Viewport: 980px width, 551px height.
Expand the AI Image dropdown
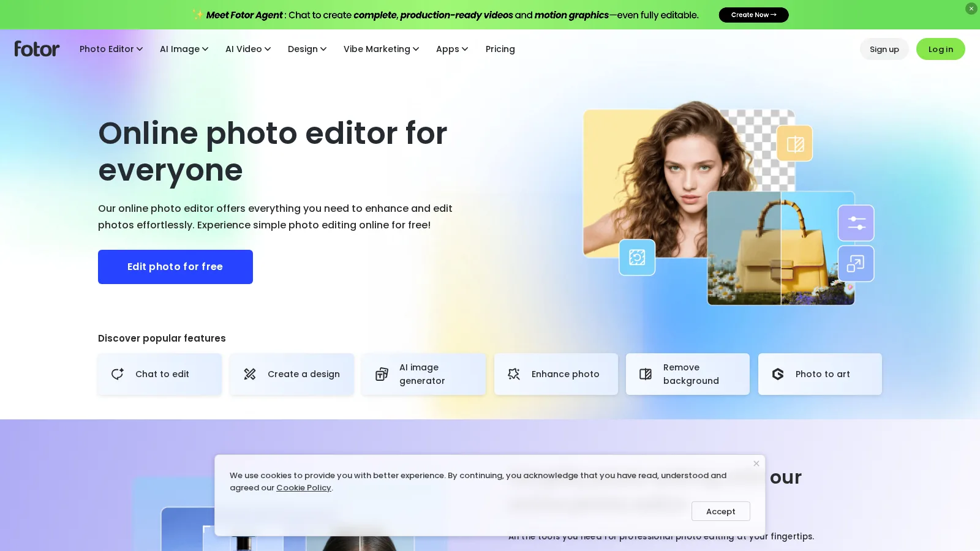click(184, 49)
